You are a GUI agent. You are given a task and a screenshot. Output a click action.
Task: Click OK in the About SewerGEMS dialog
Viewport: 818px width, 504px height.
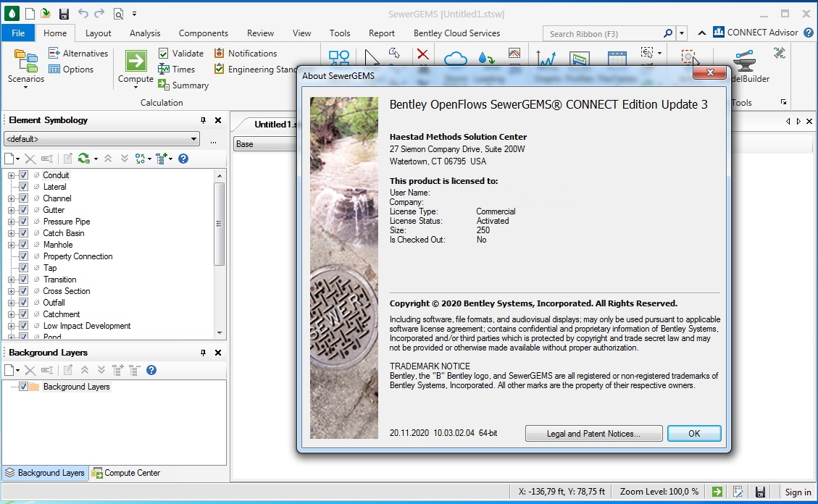tap(694, 433)
